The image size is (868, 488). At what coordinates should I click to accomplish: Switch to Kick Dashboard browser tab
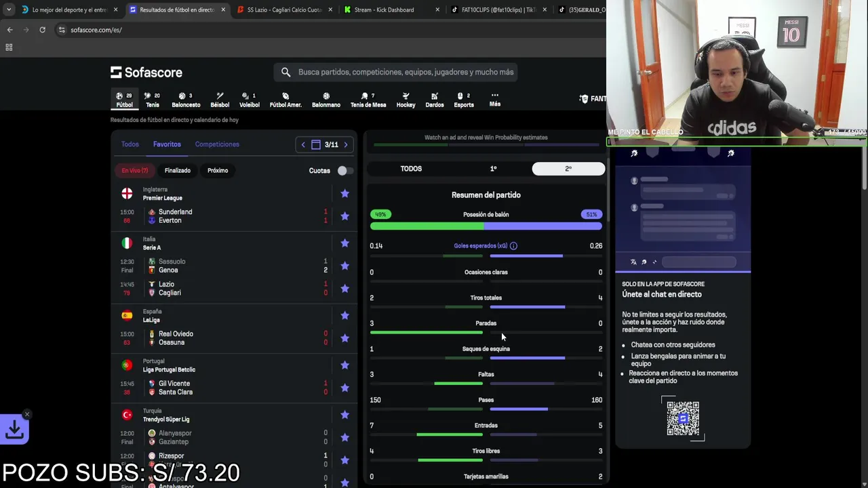click(x=392, y=9)
